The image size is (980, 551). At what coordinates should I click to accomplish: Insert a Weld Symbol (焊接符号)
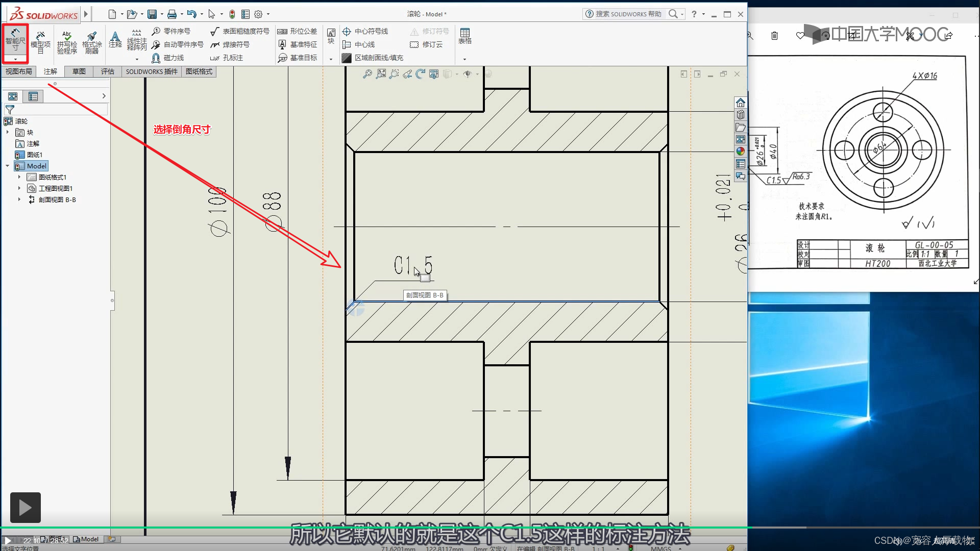click(x=230, y=44)
